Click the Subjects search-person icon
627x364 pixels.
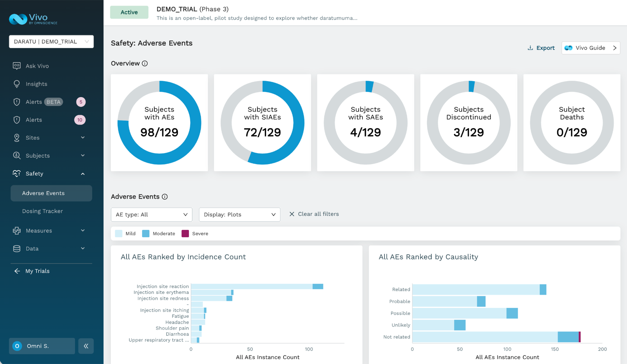(x=16, y=156)
